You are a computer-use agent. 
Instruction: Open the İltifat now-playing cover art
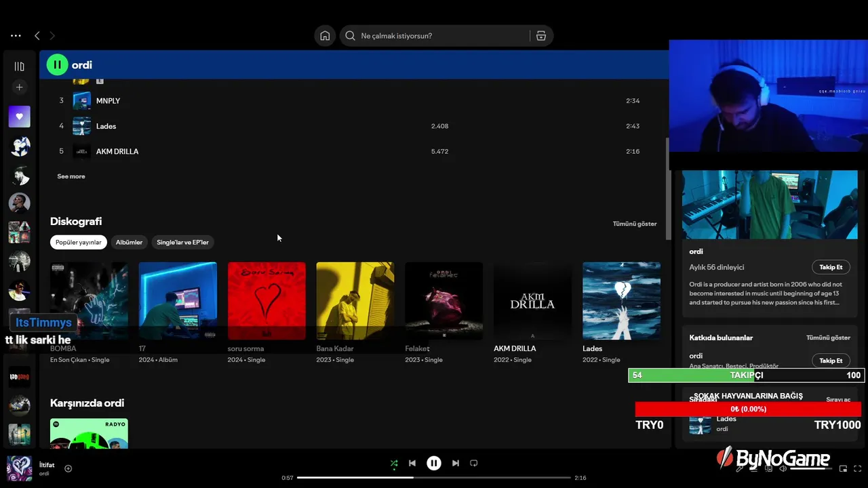(19, 468)
